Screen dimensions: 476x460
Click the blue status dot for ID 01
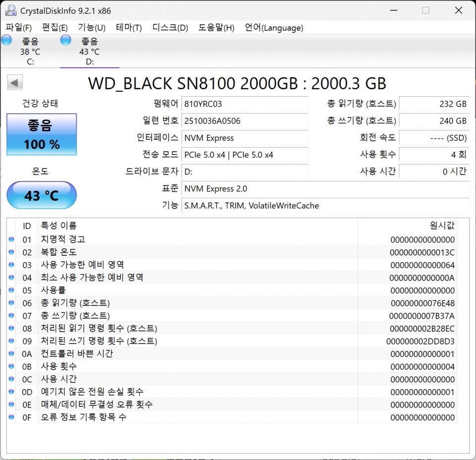11,239
